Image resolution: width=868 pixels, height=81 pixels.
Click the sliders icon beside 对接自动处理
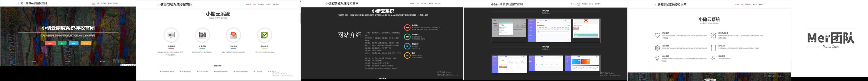point(713,35)
